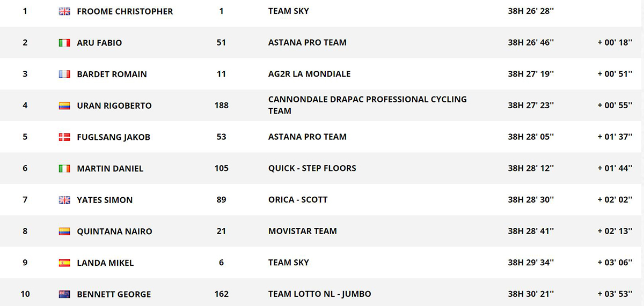Click bib number 188 in Uran's row
Viewport: 644px width, 306px height.
click(222, 105)
